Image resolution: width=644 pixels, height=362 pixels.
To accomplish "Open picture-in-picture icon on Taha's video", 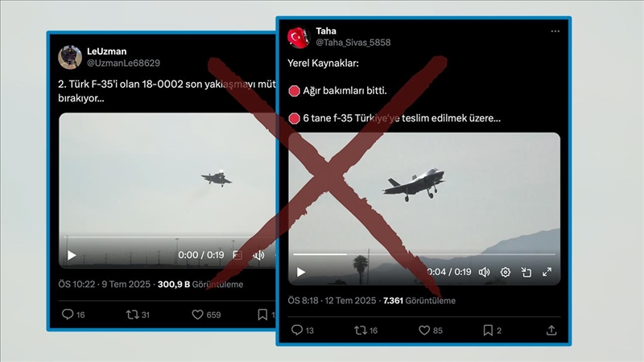I will point(526,272).
